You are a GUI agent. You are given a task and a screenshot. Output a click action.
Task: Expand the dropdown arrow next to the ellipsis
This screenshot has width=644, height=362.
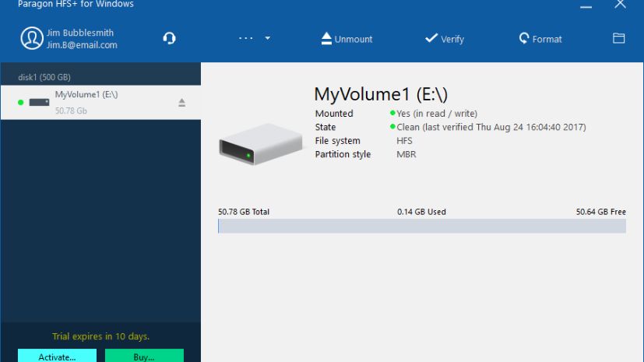(x=267, y=39)
